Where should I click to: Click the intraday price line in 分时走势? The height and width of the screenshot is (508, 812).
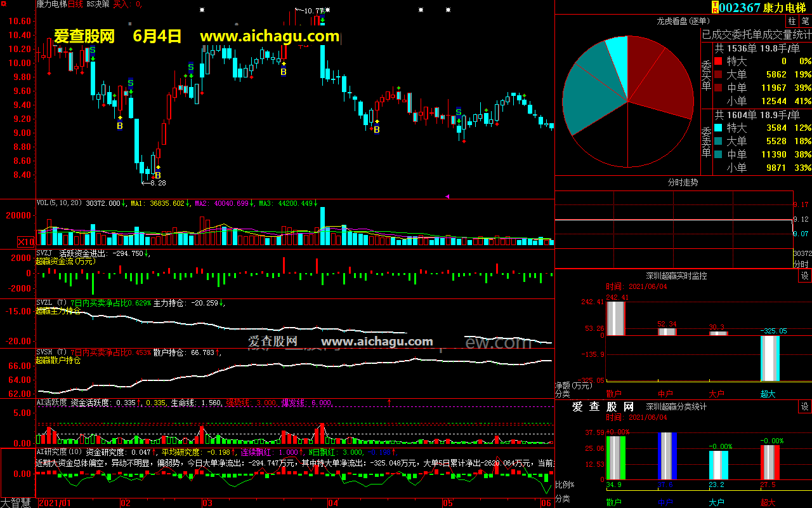tap(674, 220)
